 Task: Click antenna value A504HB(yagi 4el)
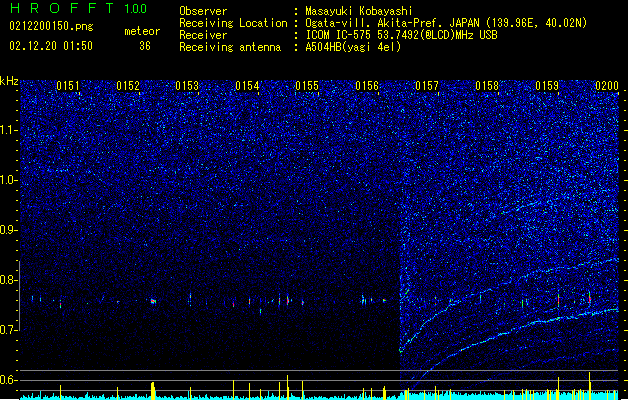tap(353, 47)
